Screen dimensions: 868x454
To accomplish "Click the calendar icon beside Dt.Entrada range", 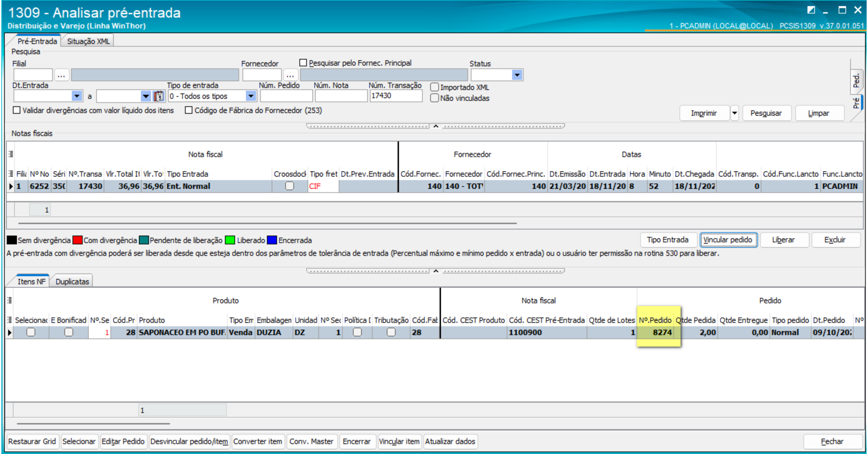I will click(159, 96).
